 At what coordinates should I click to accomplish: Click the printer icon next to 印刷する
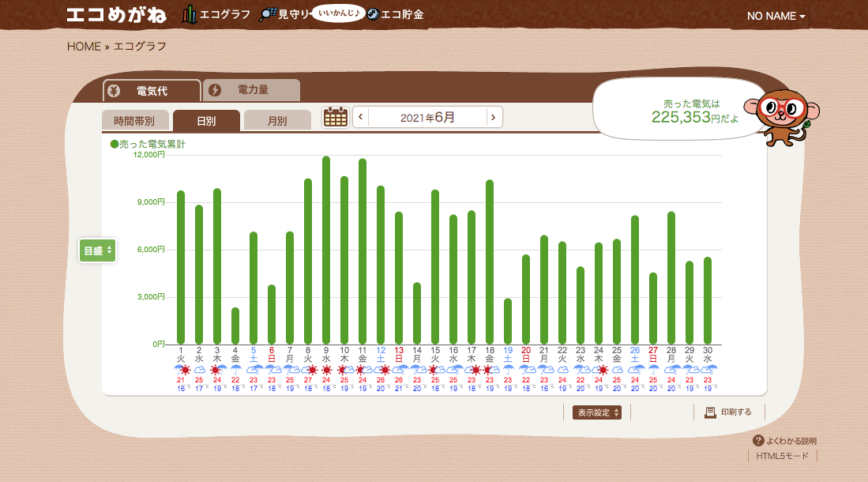pos(710,412)
